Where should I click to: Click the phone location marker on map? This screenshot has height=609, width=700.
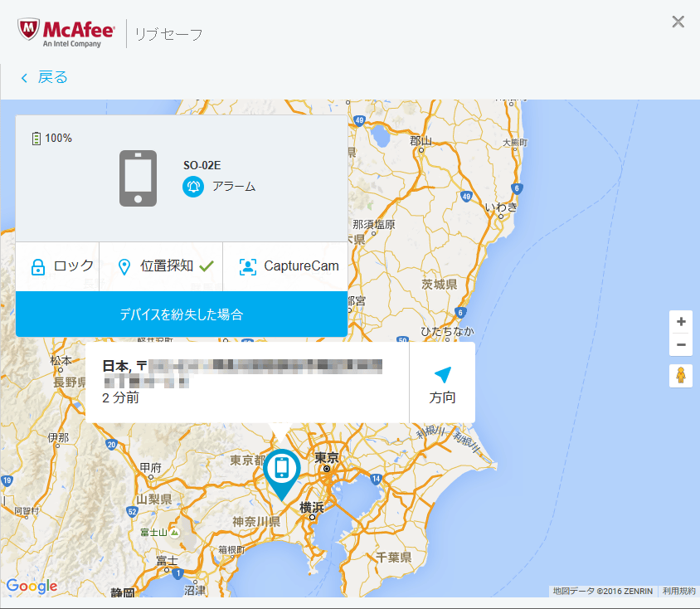click(282, 474)
